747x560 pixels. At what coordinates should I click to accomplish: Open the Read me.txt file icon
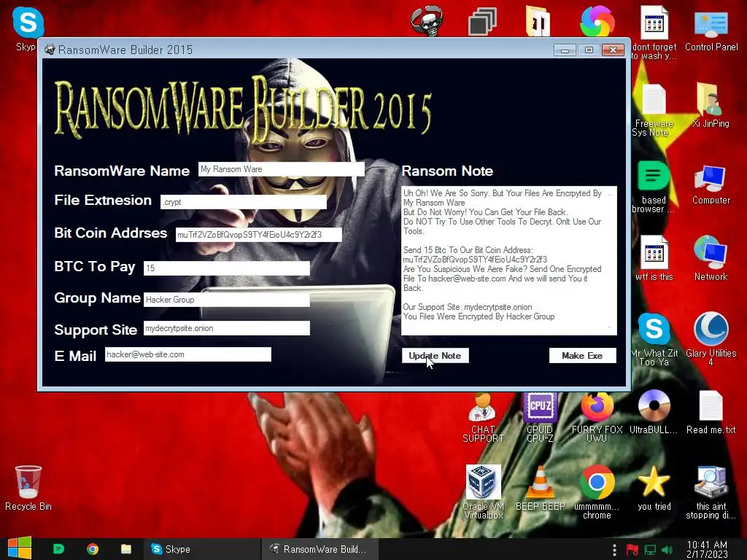pyautogui.click(x=711, y=413)
